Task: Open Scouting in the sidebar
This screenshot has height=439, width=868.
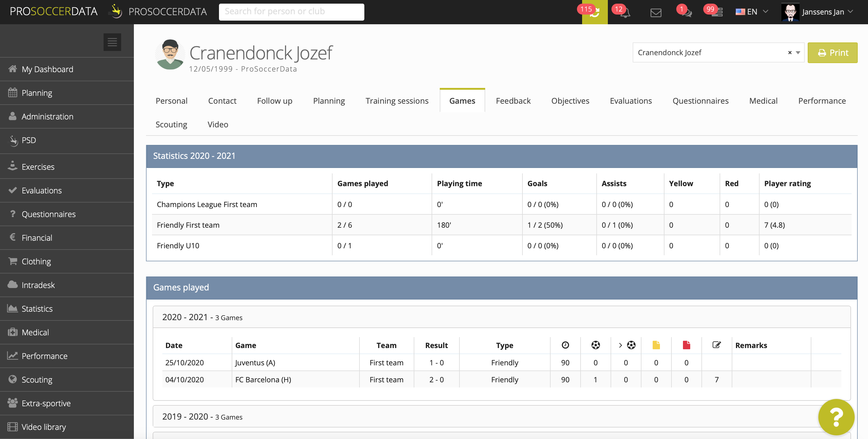Action: (x=67, y=379)
